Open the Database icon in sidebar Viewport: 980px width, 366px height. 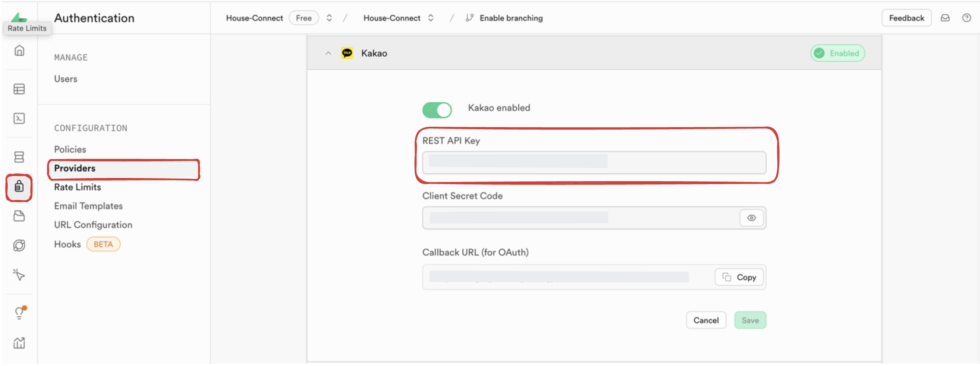click(x=19, y=157)
